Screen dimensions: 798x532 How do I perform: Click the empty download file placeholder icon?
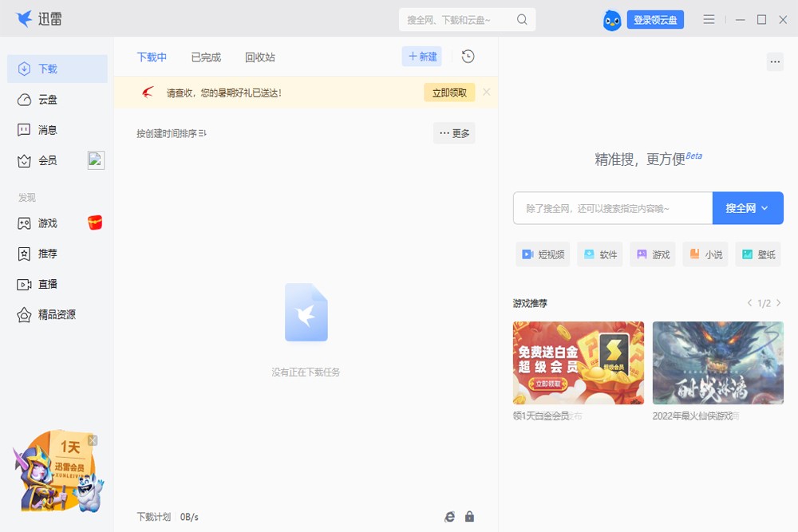[306, 313]
